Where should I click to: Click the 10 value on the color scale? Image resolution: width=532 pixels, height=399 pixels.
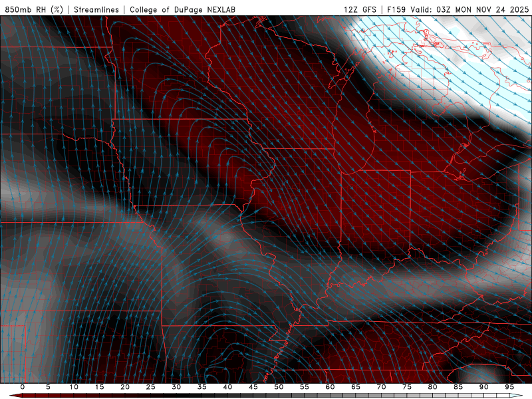(x=74, y=387)
